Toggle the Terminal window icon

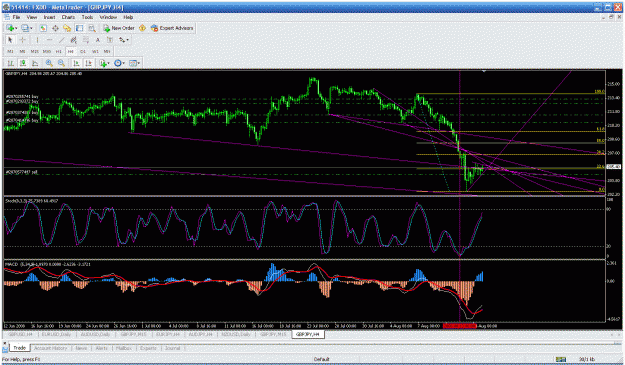point(79,28)
